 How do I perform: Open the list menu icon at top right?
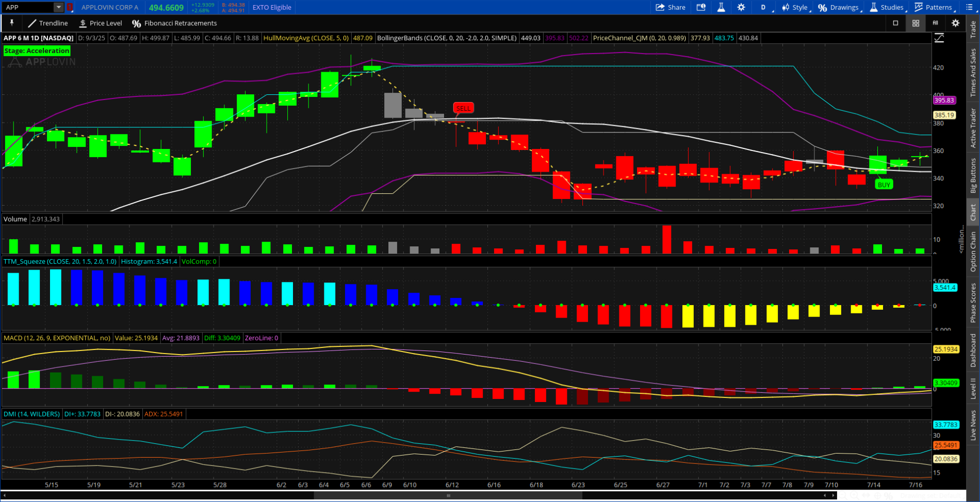click(x=969, y=7)
